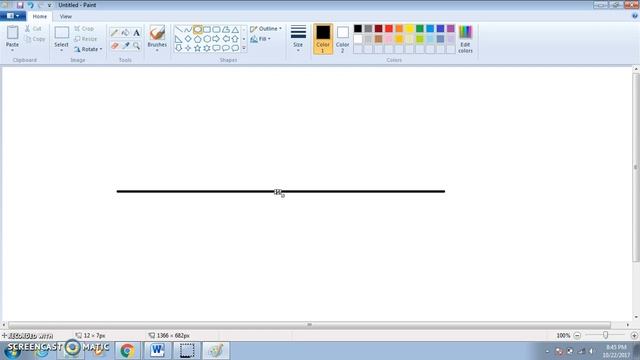Zoom in with the plus button

(634, 336)
